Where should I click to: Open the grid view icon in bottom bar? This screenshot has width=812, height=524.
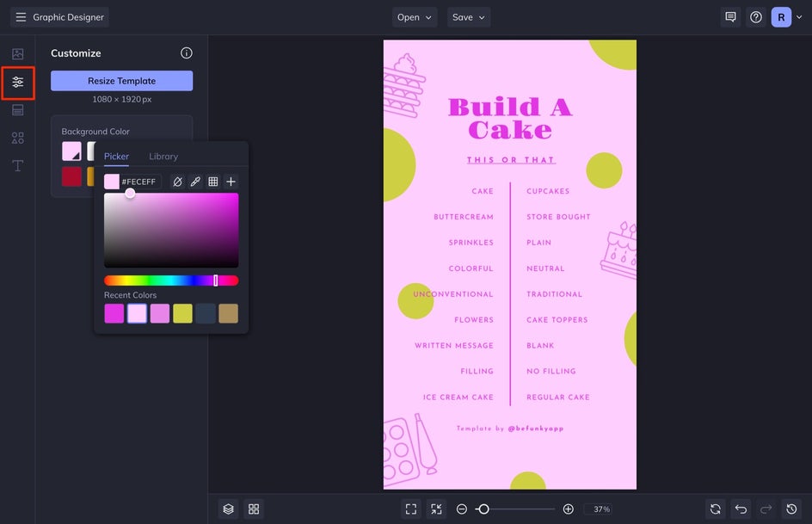tap(254, 509)
